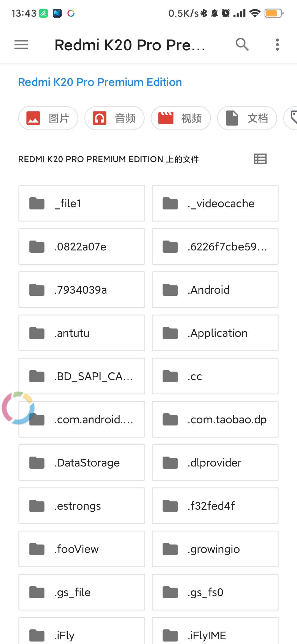Select the 图片 filter chip
The image size is (297, 644).
(x=48, y=118)
